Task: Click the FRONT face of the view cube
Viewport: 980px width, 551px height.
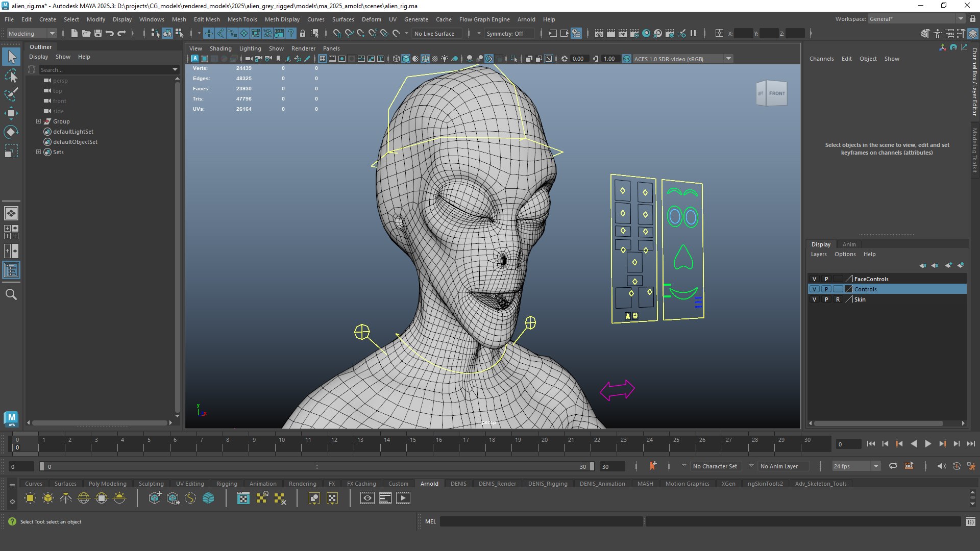Action: click(776, 93)
